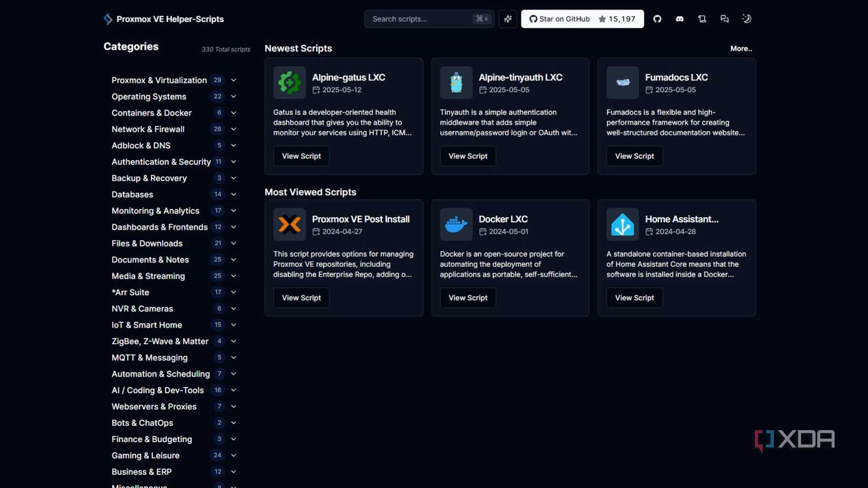This screenshot has width=868, height=488.
Task: Click the Alpine-gatus LXC gear icon
Action: click(289, 83)
